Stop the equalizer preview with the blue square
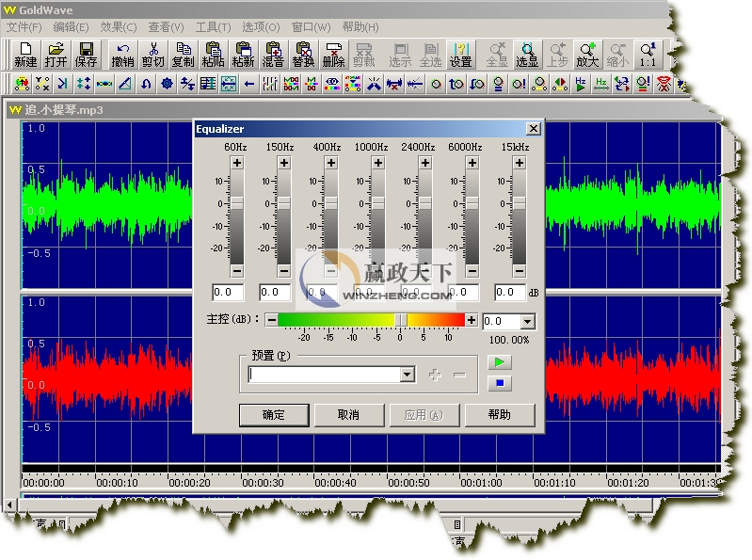Screen dimensions: 752x560 [502, 383]
